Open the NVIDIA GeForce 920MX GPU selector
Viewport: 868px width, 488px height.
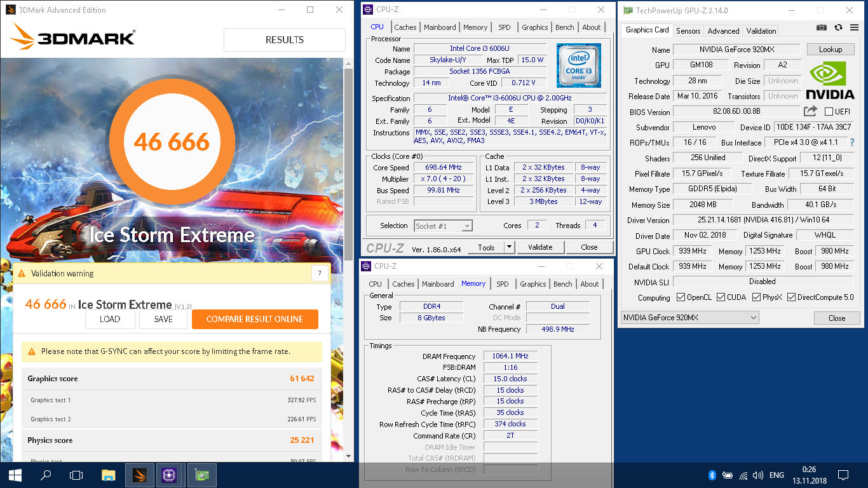(689, 317)
